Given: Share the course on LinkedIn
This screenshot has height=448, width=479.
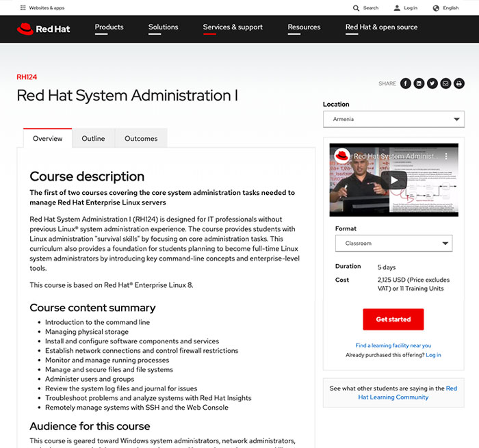Looking at the screenshot, I should 419,83.
